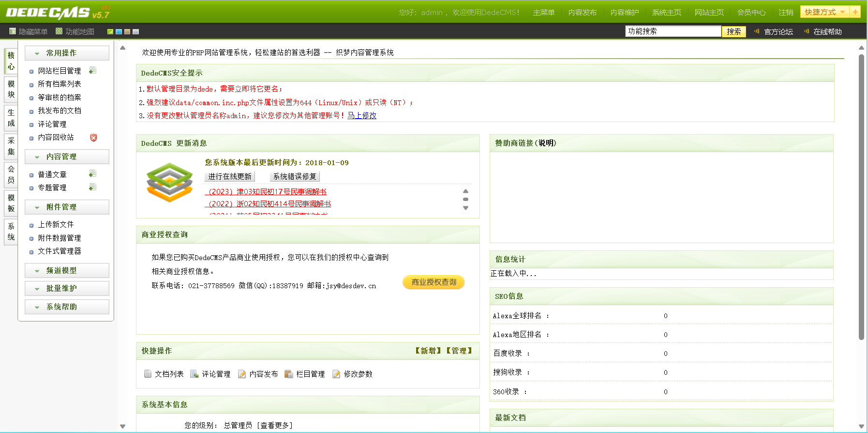Click the 进行在线更新 button
The height and width of the screenshot is (433, 868).
click(x=230, y=176)
